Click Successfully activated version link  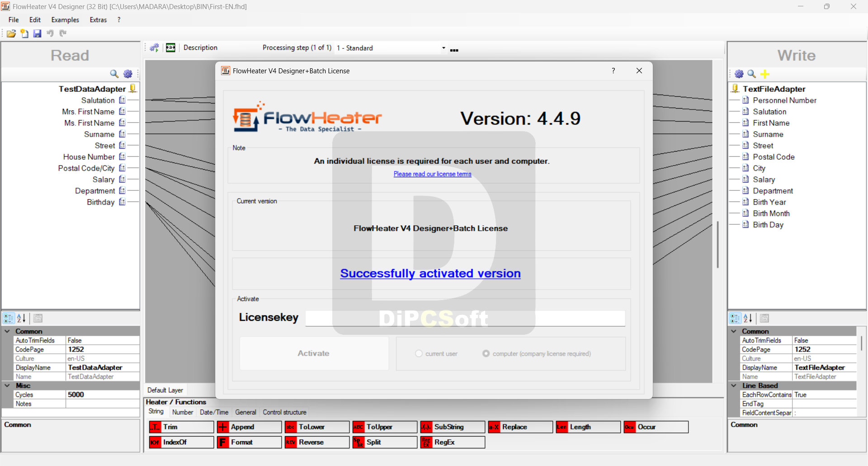[430, 273]
